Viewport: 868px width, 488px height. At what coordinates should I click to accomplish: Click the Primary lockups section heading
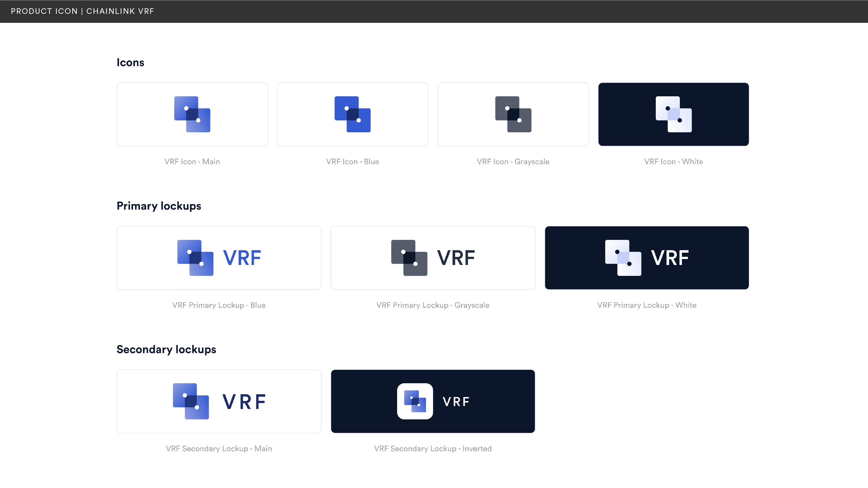click(159, 206)
